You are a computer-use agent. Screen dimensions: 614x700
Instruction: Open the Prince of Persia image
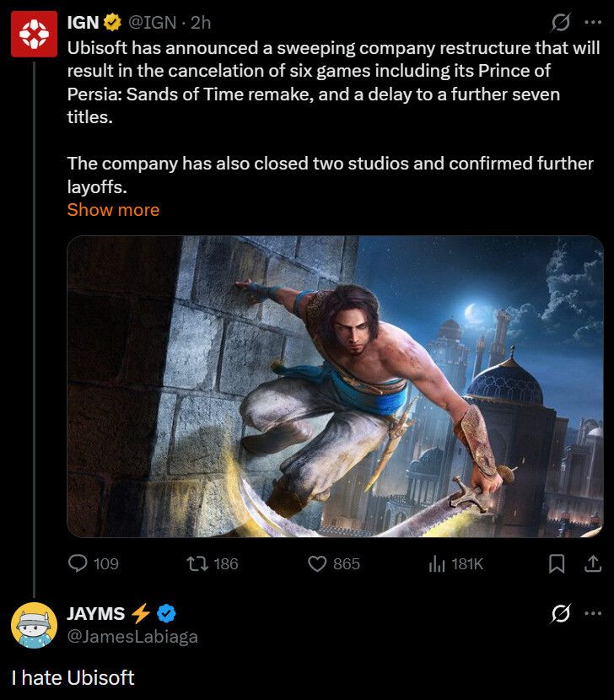335,386
